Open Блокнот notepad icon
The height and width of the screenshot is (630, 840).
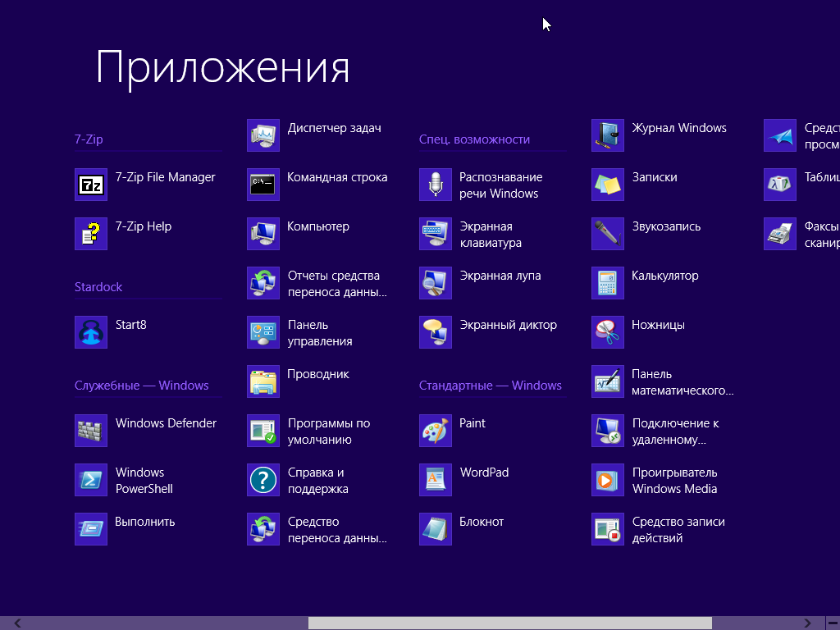(436, 530)
